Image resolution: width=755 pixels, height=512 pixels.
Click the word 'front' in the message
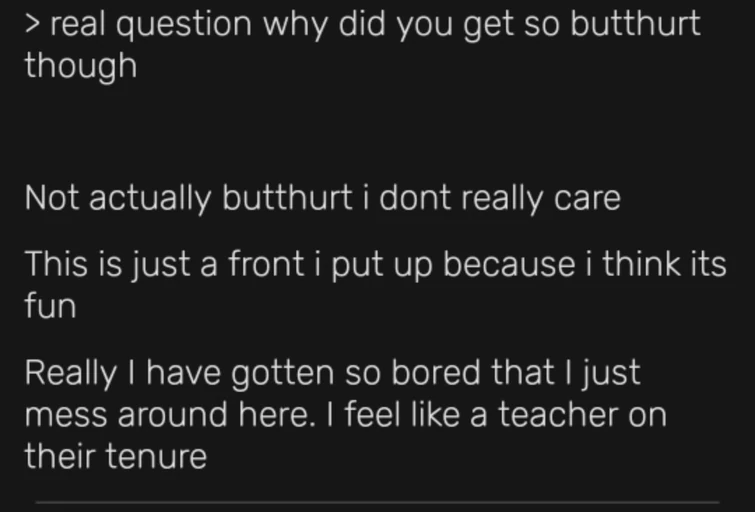[266, 264]
